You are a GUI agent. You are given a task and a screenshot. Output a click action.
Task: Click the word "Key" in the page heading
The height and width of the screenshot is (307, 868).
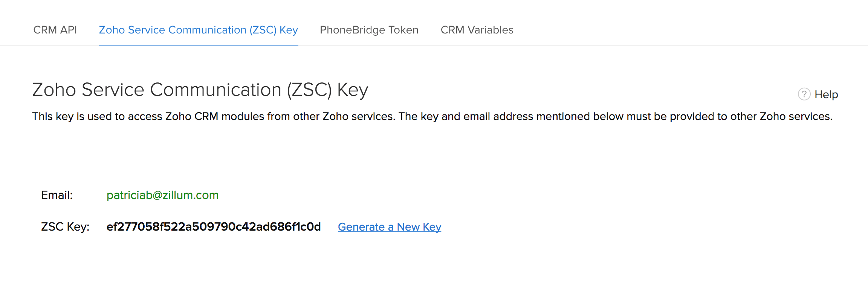352,90
